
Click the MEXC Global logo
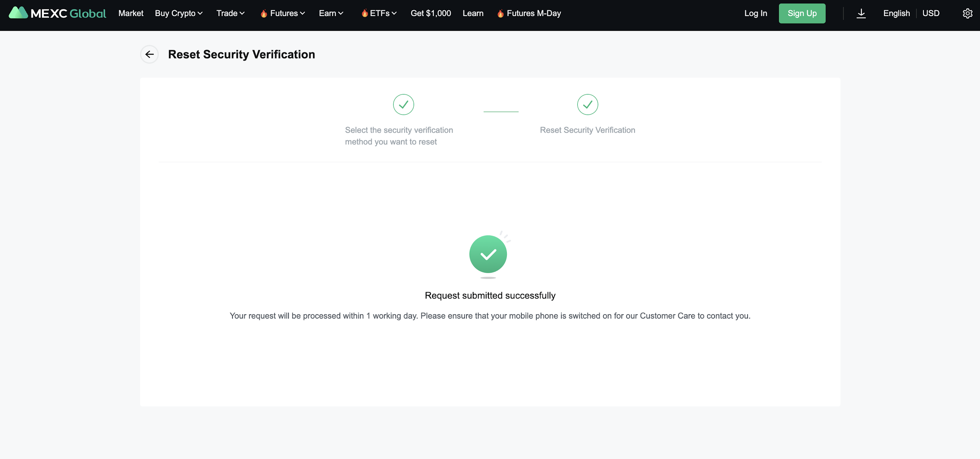(57, 13)
